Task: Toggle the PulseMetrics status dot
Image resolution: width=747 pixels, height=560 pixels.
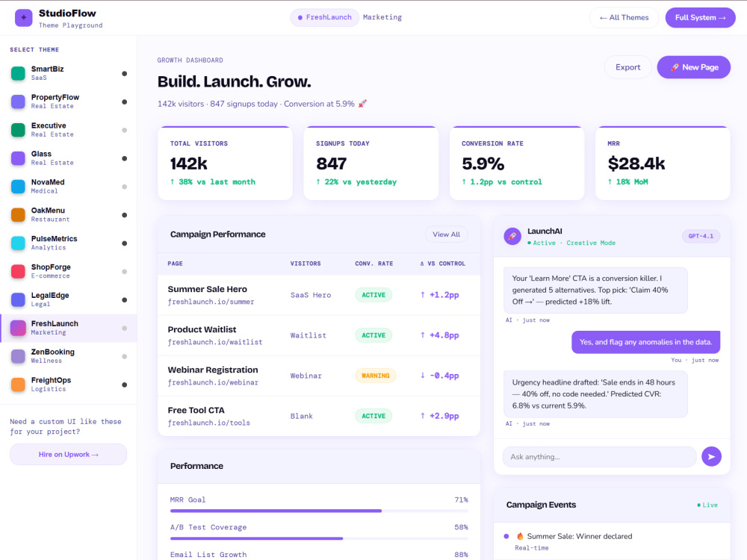Action: click(x=124, y=243)
